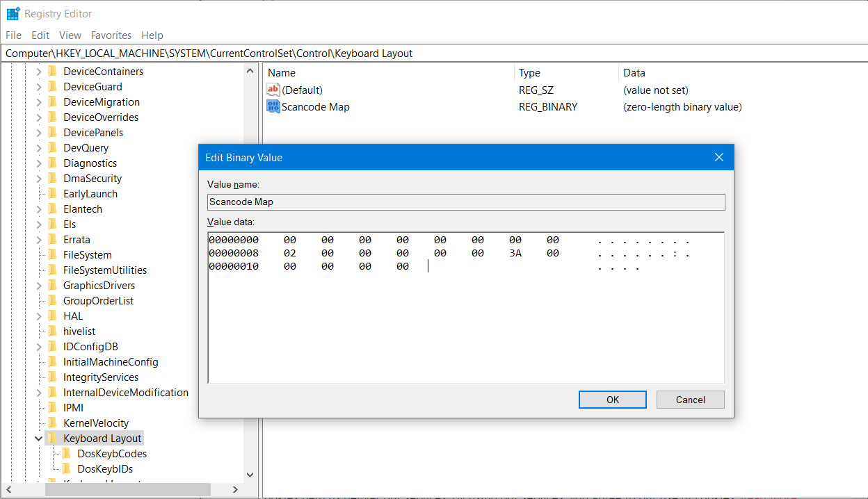The image size is (868, 499).
Task: Click the (Default) string value icon
Action: click(x=273, y=90)
